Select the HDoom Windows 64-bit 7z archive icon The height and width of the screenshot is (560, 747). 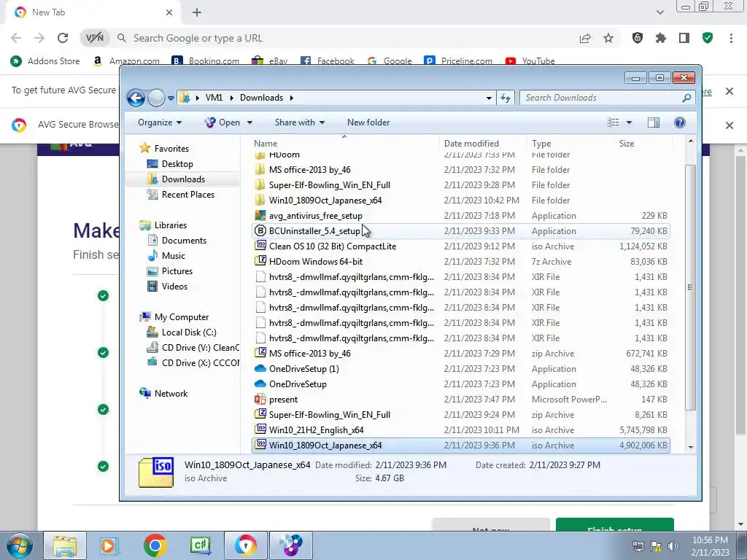tap(260, 262)
